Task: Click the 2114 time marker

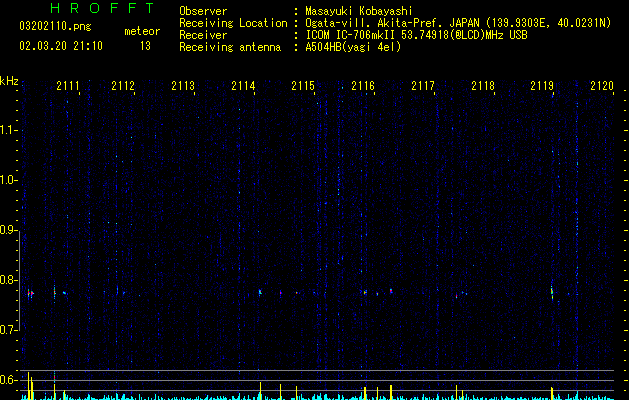Action: tap(243, 86)
